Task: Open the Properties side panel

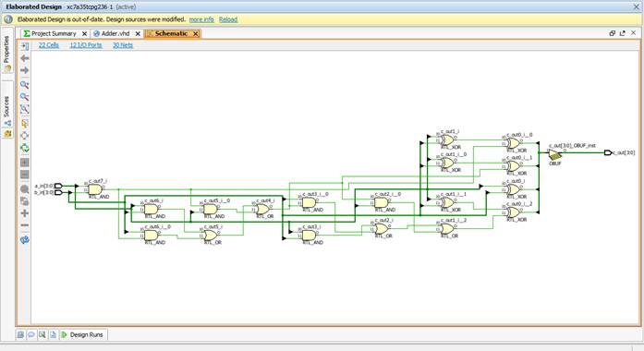Action: tap(7, 50)
